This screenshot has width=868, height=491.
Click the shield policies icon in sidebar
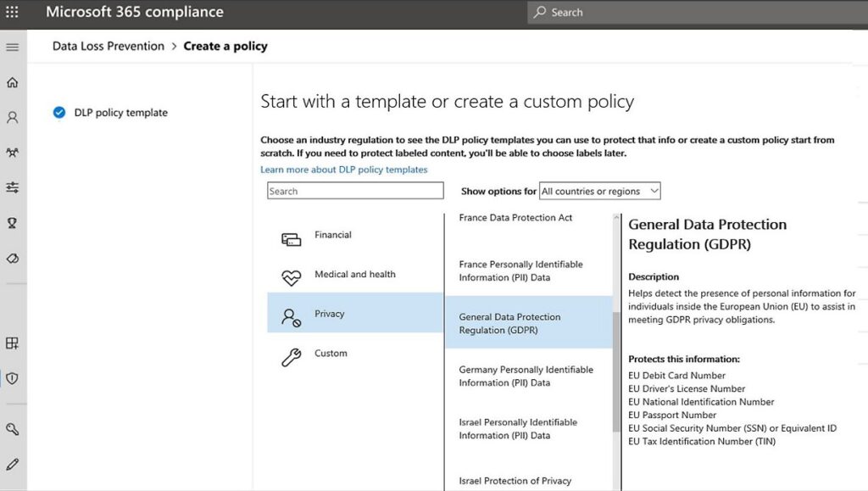click(12, 378)
